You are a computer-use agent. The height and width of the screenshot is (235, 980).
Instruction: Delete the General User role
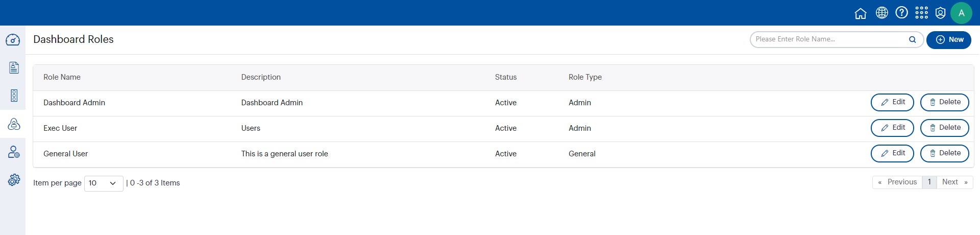click(x=945, y=153)
